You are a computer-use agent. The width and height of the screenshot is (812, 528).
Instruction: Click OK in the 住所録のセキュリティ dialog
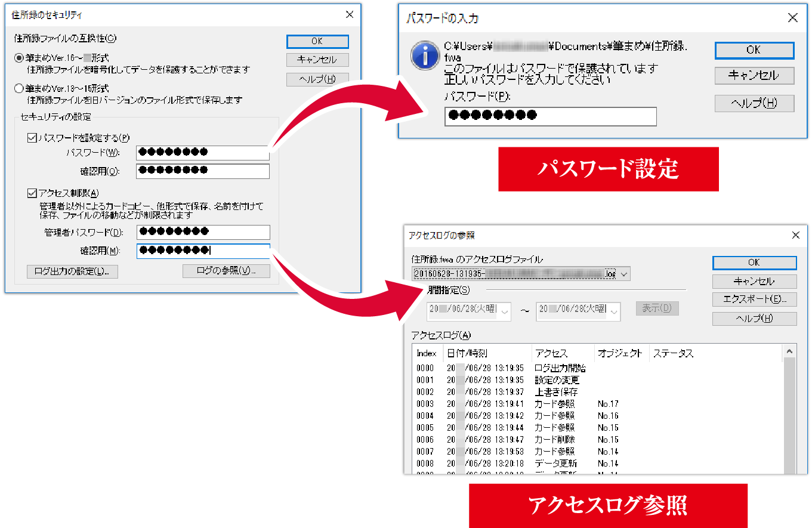[317, 41]
